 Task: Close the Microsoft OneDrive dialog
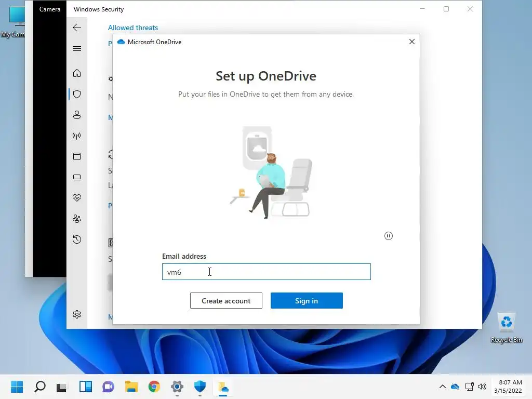(412, 42)
